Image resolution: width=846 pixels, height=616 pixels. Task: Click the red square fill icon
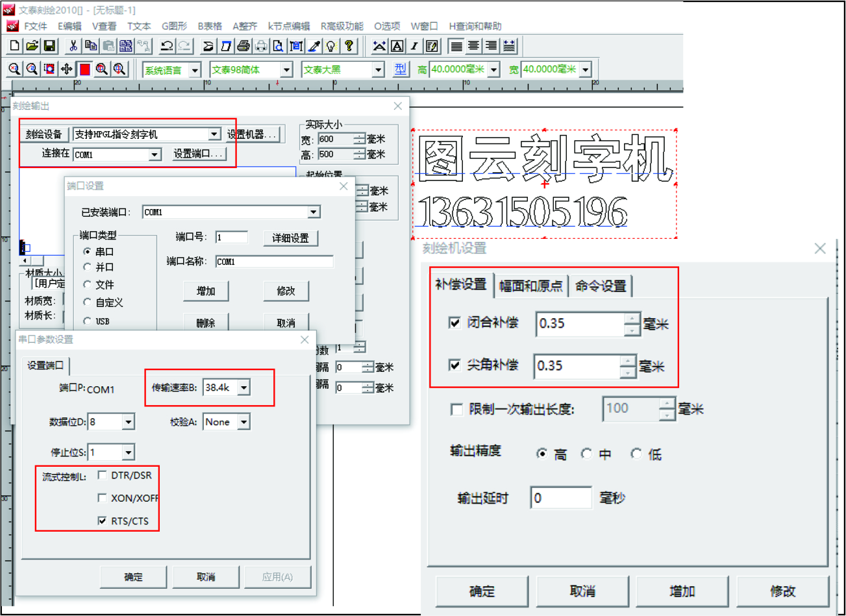point(84,69)
